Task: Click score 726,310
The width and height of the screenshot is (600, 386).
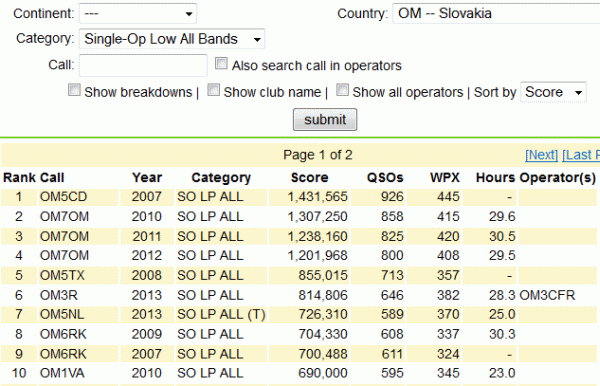Action: [x=323, y=314]
